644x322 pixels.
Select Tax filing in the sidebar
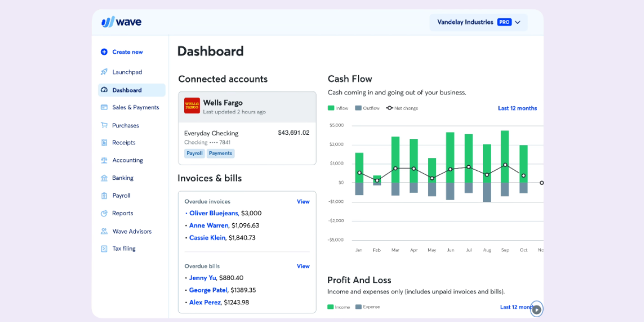pyautogui.click(x=124, y=248)
